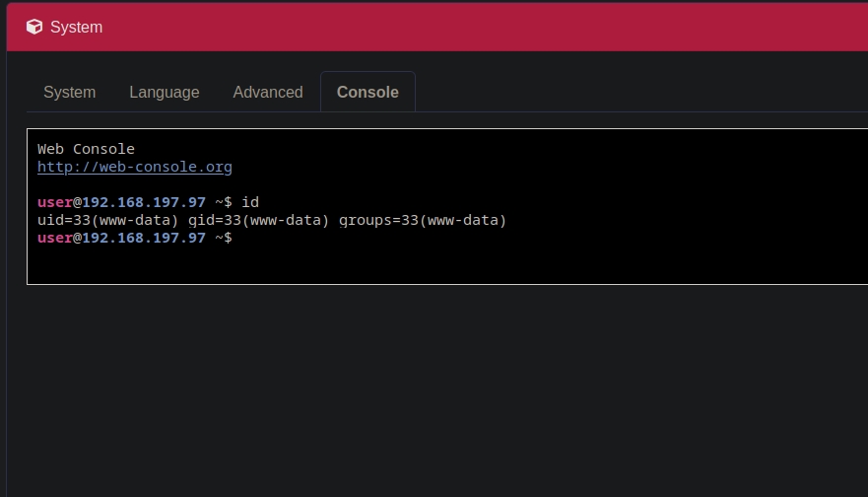Click the IP address in first prompt line

144,202
